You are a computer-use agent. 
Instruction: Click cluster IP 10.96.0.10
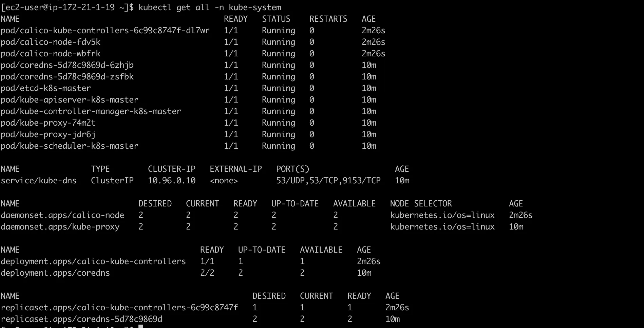(172, 181)
